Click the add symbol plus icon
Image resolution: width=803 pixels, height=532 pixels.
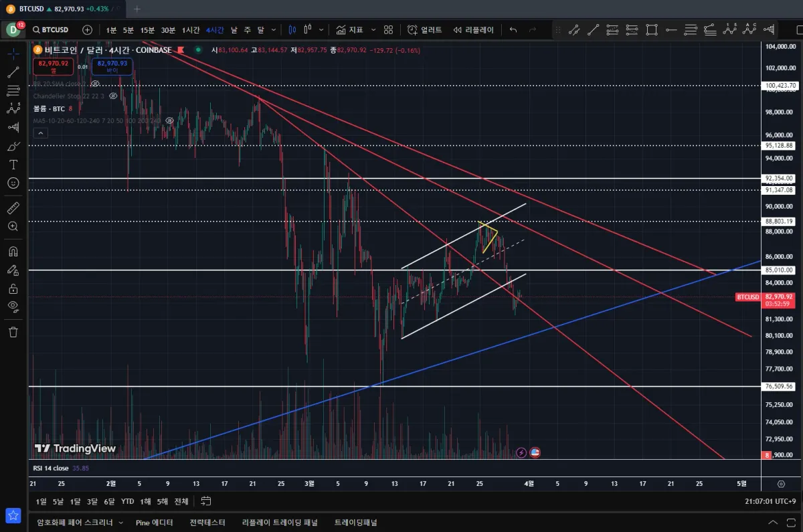pos(87,29)
